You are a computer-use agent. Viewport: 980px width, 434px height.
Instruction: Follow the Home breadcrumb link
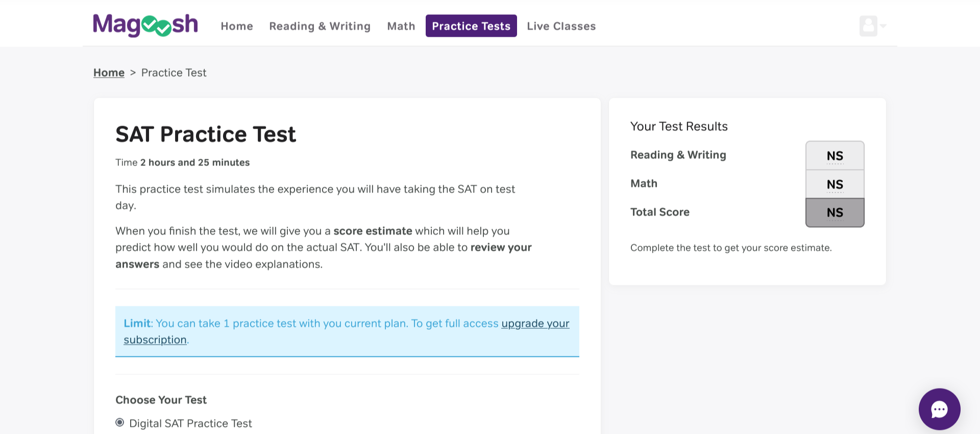pyautogui.click(x=109, y=73)
